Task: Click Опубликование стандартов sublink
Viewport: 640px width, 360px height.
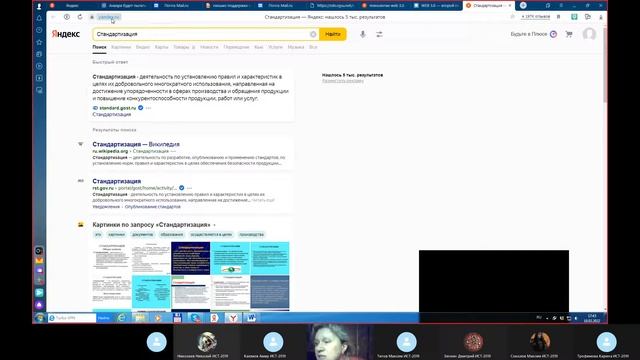Action: (153, 207)
